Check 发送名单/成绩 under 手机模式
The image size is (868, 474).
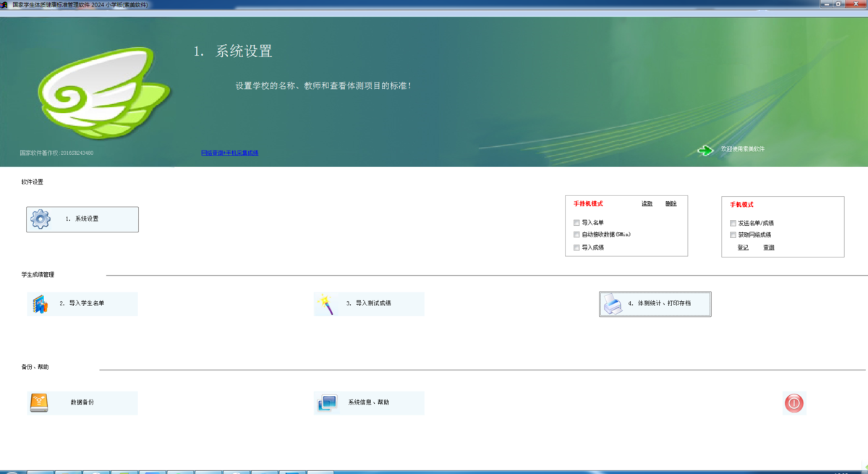[x=733, y=223]
